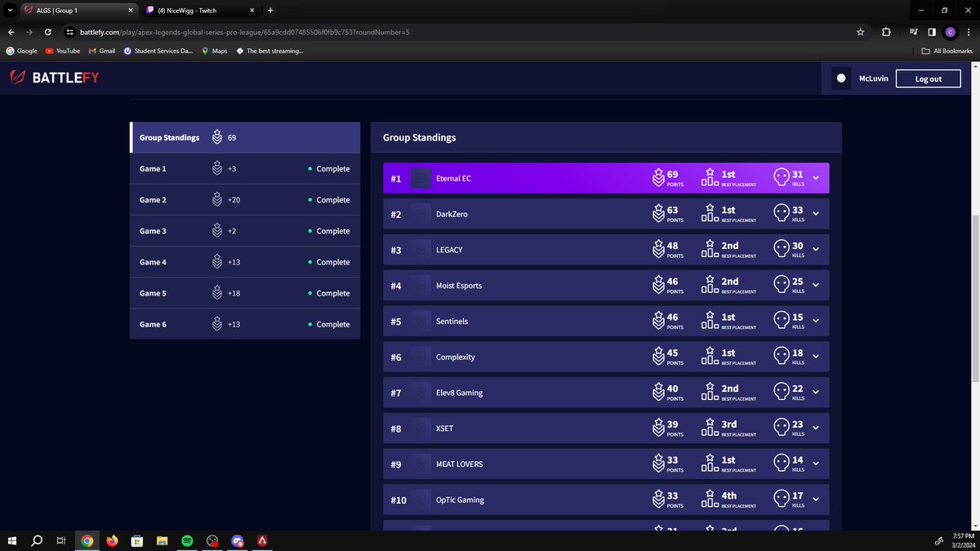Click the Log out button
The image size is (980, 551).
click(928, 78)
